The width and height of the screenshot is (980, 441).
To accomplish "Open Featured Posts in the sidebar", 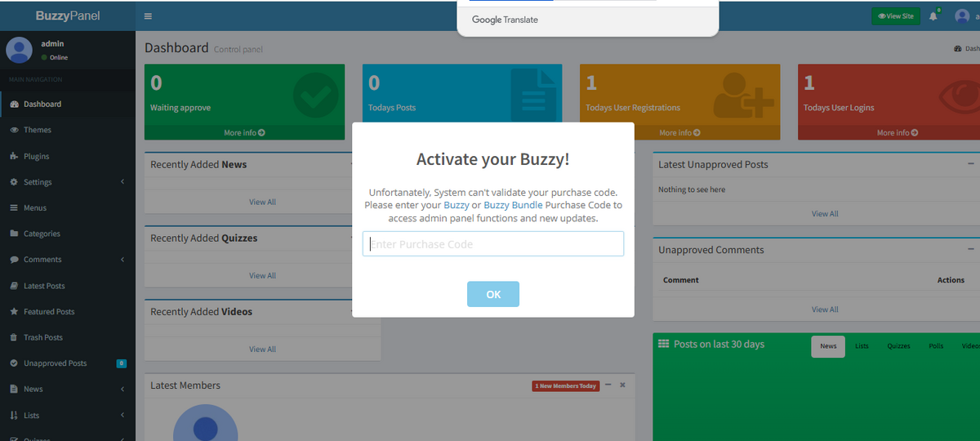I will [68, 311].
